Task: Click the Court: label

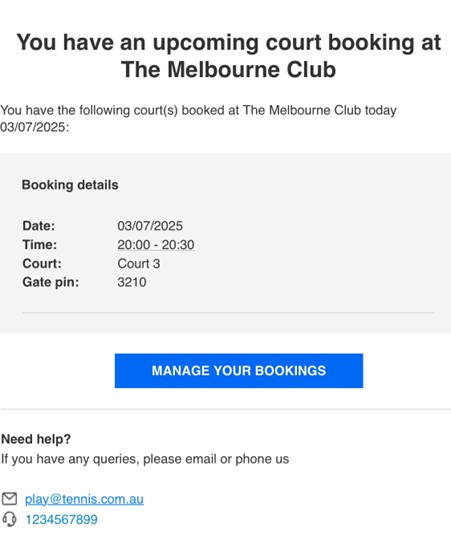Action: [x=42, y=264]
